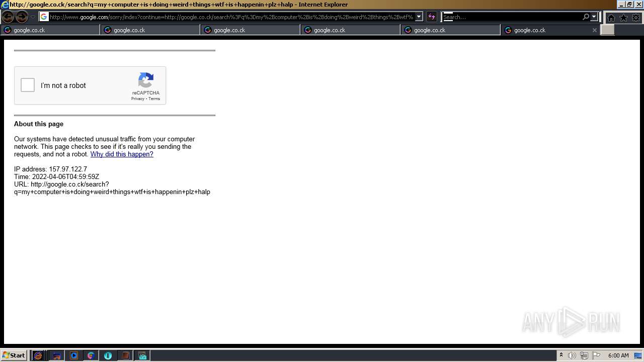Click the Chrome taskbar icon

[x=91, y=355]
